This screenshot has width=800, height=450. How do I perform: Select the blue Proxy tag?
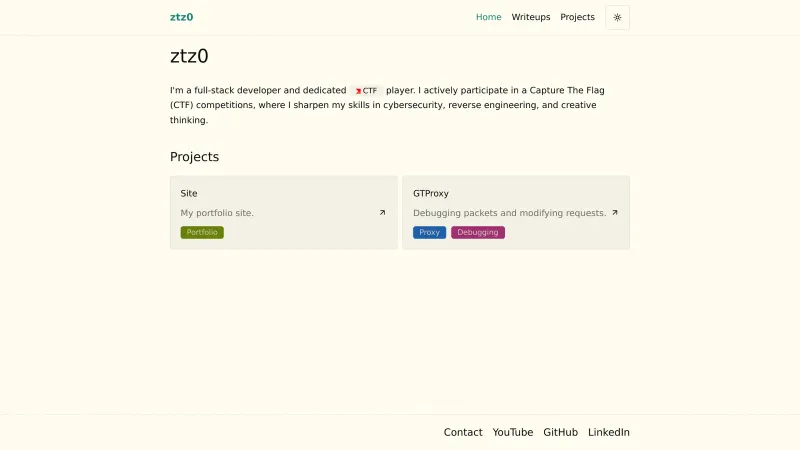click(x=429, y=232)
